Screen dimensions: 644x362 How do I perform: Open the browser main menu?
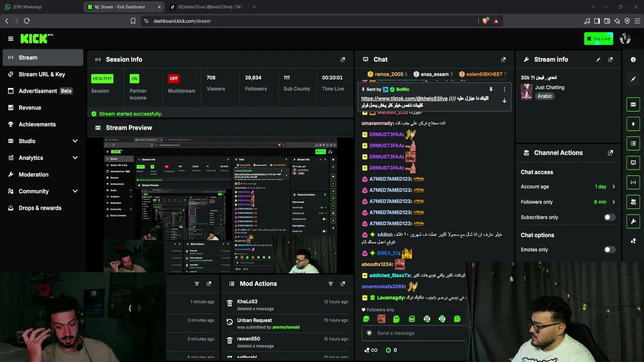pos(637,21)
